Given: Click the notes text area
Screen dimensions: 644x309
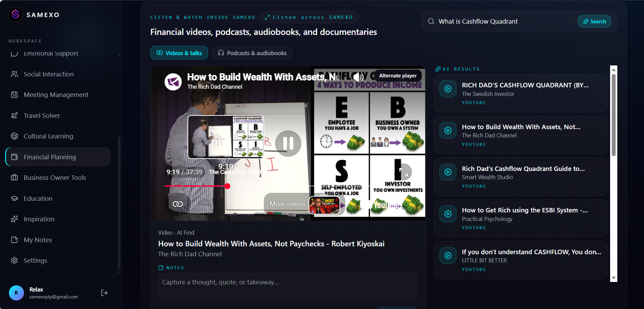Looking at the screenshot, I should 288,286.
